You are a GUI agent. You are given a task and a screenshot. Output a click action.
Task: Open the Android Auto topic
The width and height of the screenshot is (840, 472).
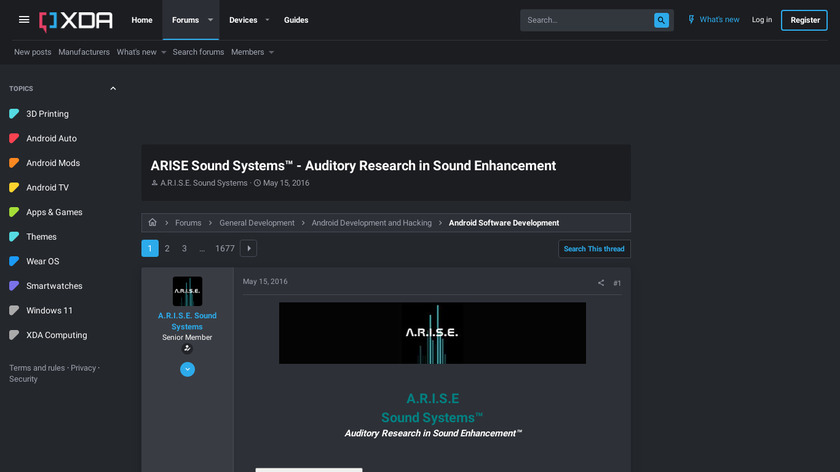(x=51, y=139)
